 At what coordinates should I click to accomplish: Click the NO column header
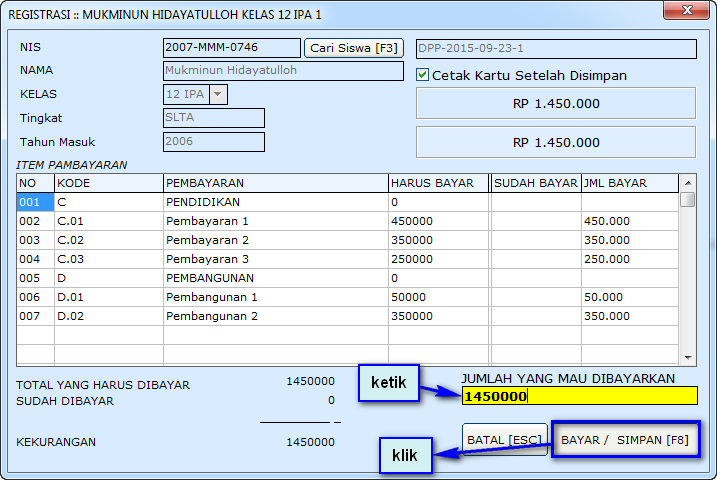(35, 183)
